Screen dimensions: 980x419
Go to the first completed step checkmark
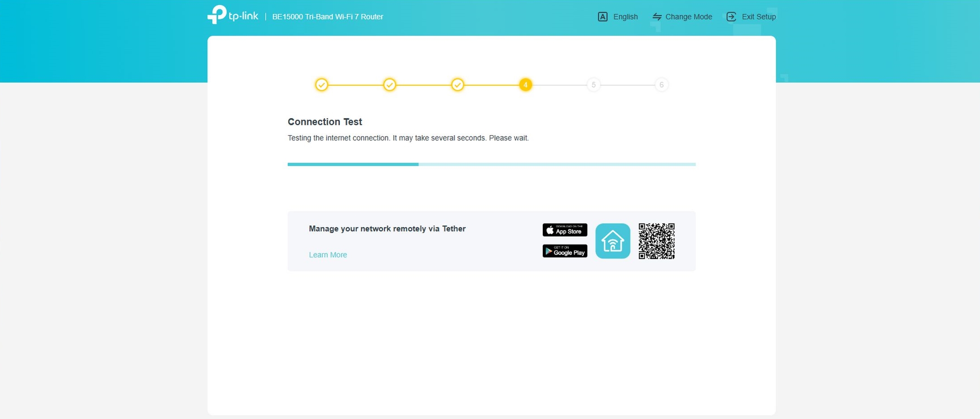point(321,85)
